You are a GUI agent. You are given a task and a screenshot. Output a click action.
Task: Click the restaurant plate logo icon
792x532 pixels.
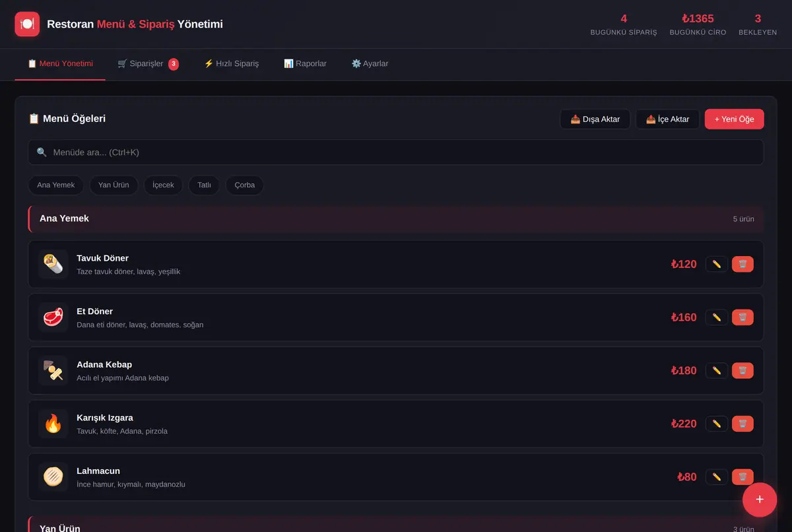pyautogui.click(x=27, y=24)
